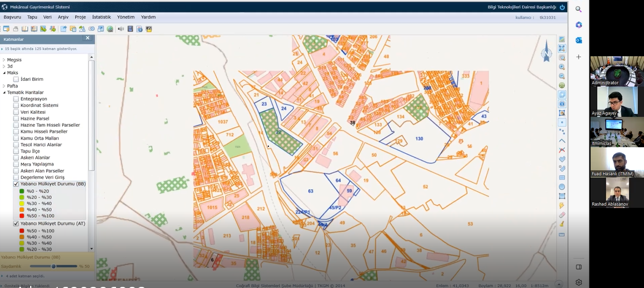Click the zoom in magnifier tool
This screenshot has height=288, width=644.
point(562,67)
